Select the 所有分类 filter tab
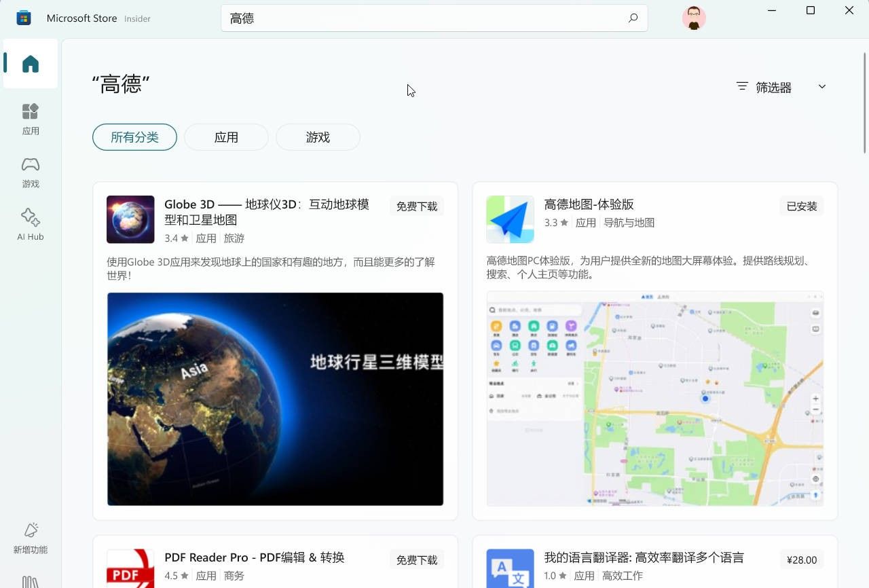Image resolution: width=869 pixels, height=588 pixels. coord(134,137)
